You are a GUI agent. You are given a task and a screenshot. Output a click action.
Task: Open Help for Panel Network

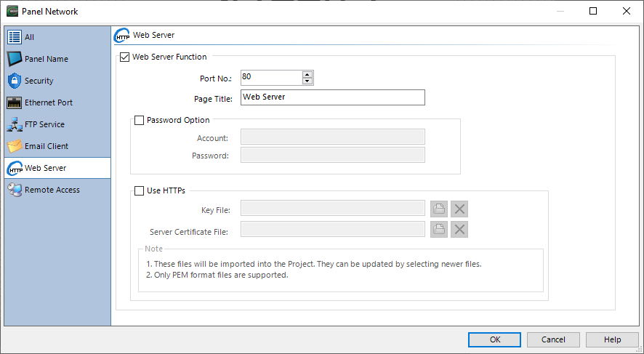pyautogui.click(x=612, y=339)
